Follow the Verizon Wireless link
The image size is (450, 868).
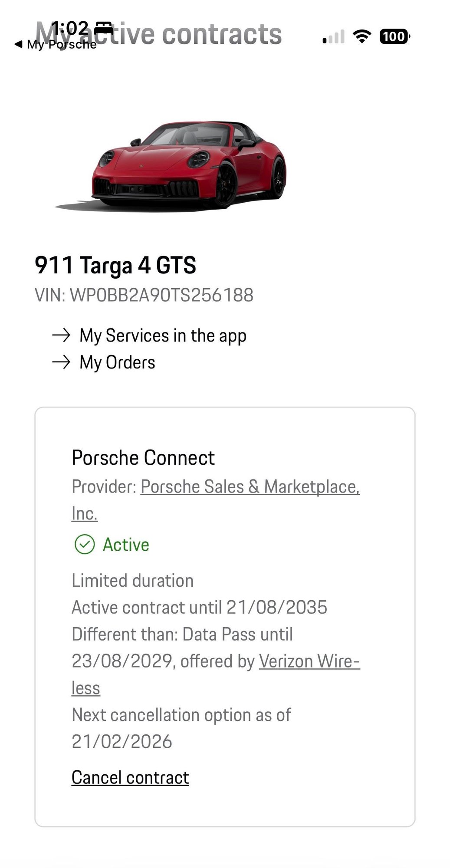coord(309,661)
